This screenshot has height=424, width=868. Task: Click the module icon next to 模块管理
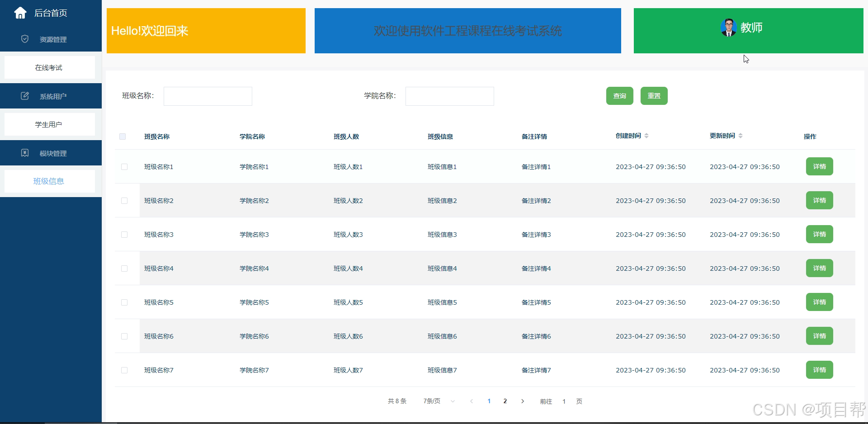tap(25, 153)
